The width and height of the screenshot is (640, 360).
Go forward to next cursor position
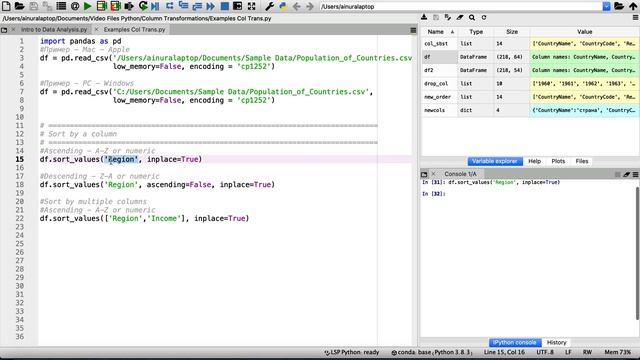tap(310, 6)
